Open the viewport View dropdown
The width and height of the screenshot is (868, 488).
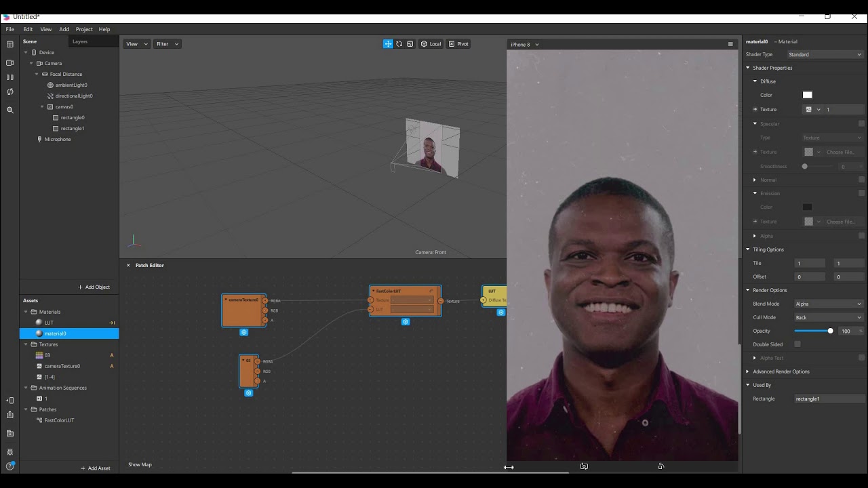tap(136, 44)
